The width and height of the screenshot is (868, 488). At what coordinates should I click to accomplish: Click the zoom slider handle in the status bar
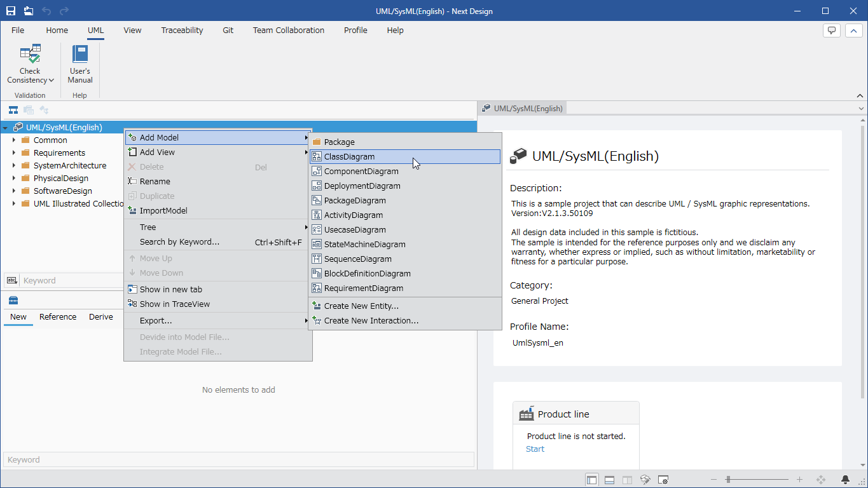(x=728, y=480)
